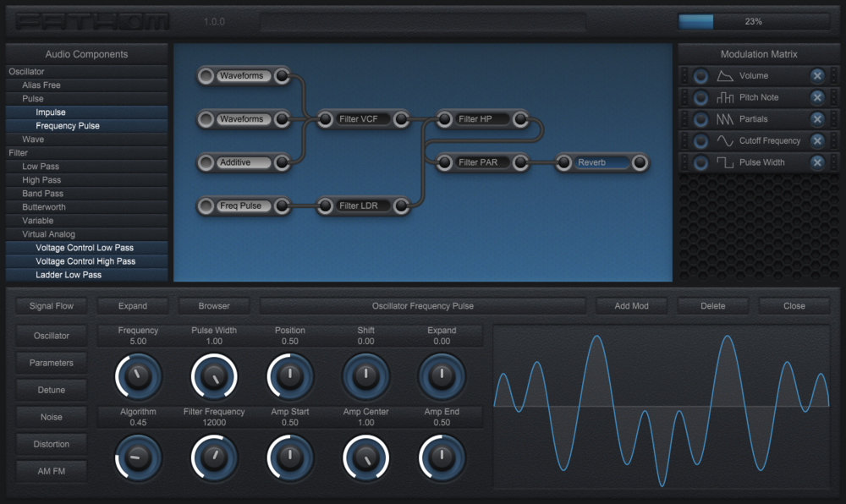Image resolution: width=846 pixels, height=504 pixels.
Task: Click the Cutoff Frequency sine icon
Action: [x=725, y=140]
